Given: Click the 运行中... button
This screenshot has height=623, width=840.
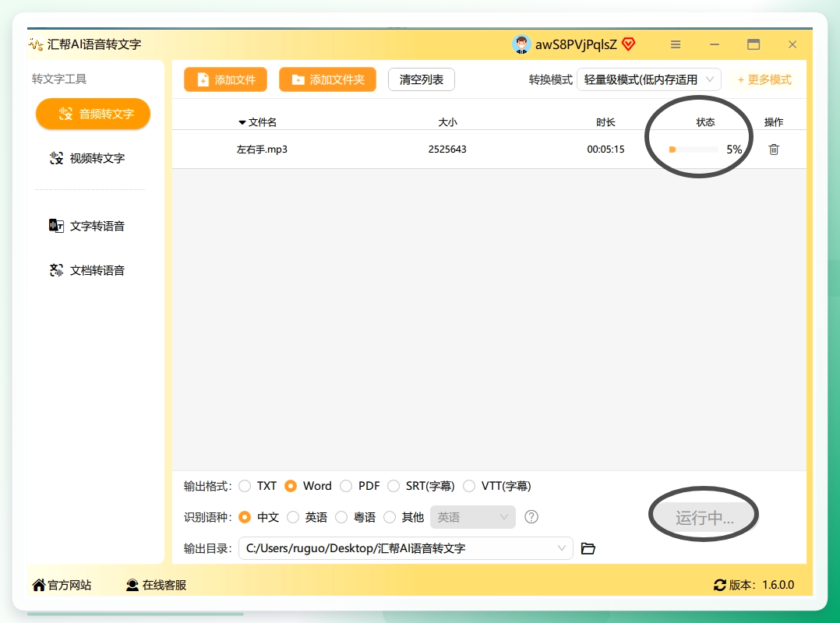Looking at the screenshot, I should [704, 518].
